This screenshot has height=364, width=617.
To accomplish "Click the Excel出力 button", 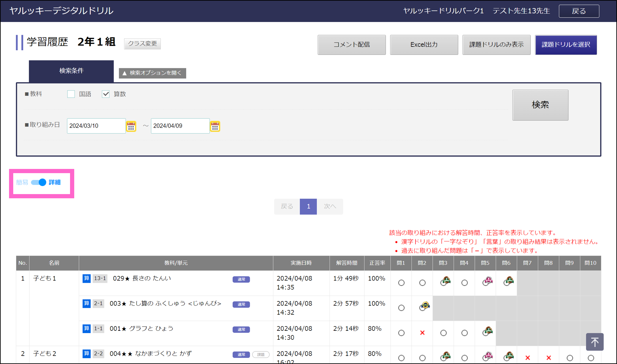I will (x=424, y=45).
